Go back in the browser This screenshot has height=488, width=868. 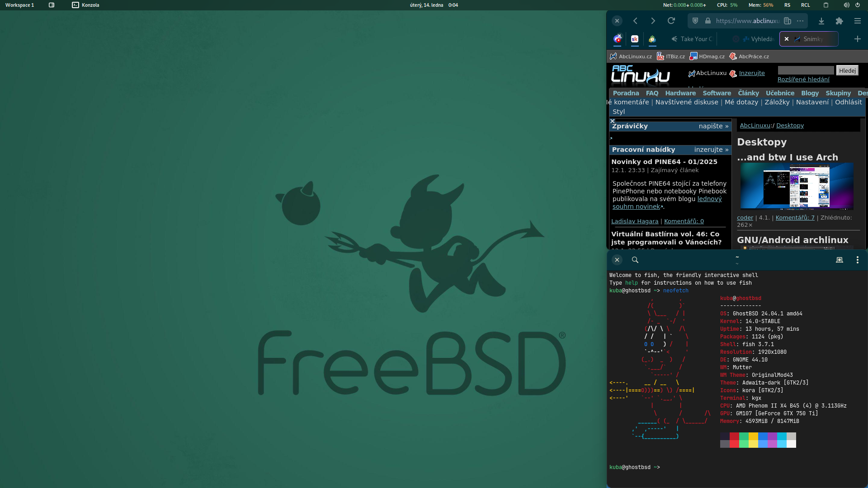tap(635, 21)
